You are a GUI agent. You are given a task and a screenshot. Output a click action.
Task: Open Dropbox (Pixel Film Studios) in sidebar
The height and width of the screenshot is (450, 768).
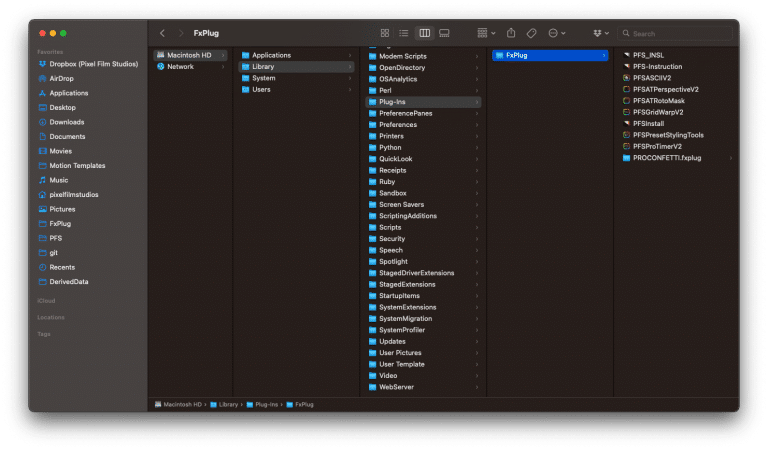click(x=89, y=64)
